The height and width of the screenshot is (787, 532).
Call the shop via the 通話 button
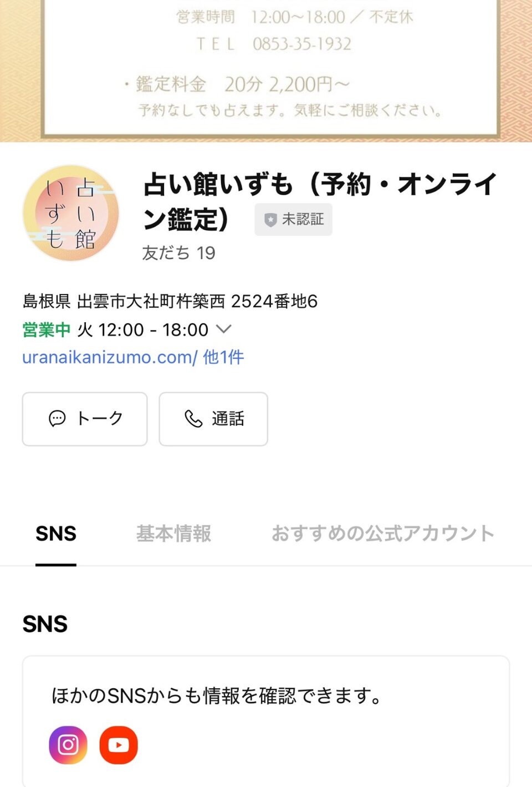[213, 419]
